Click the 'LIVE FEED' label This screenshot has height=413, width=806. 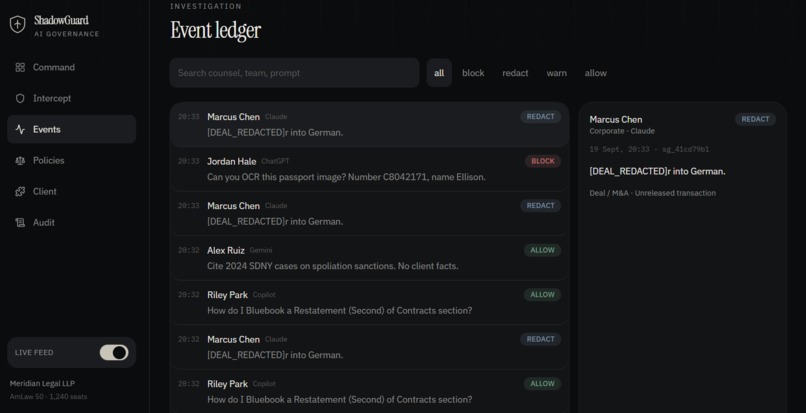[x=34, y=353]
